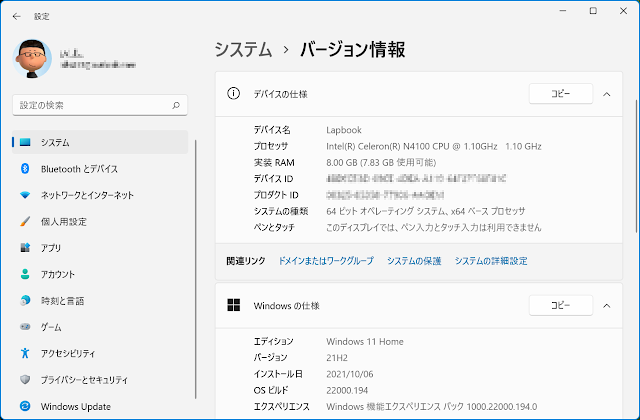Screen dimensions: 640x420
Task: Collapse the デバイスの仕様 section chevron
Action: [607, 94]
